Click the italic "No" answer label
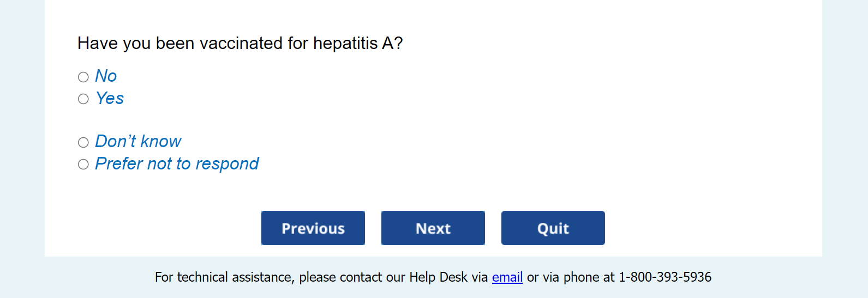This screenshot has height=298, width=868. pos(106,76)
